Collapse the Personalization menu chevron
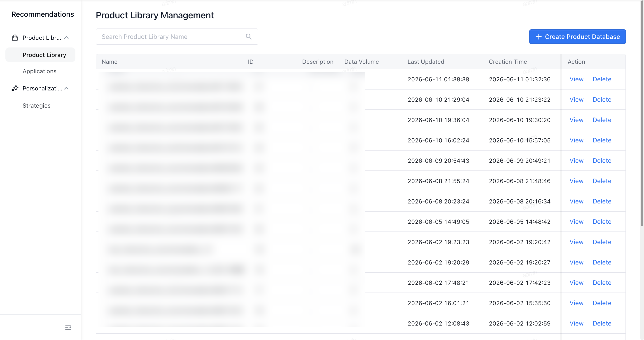Screen dimensions: 644x340 (66, 88)
